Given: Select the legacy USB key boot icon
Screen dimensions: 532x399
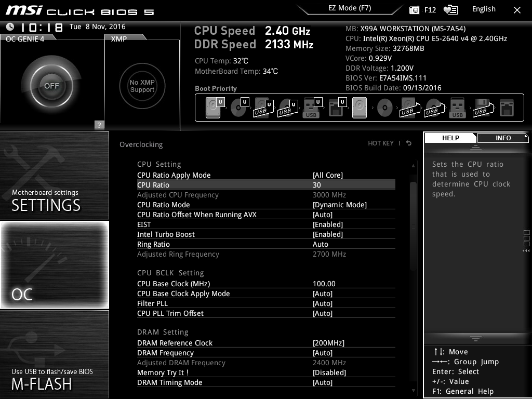Looking at the screenshot, I should point(457,108).
